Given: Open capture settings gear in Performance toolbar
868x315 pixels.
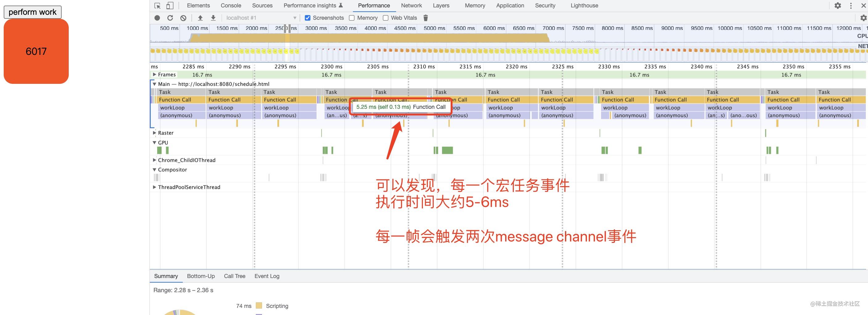Looking at the screenshot, I should (x=863, y=18).
